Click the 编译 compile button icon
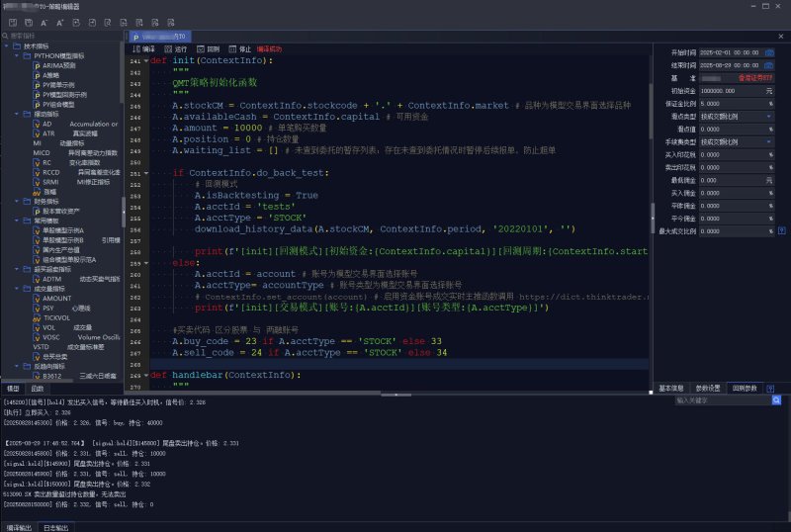The height and width of the screenshot is (532, 791). [136, 49]
